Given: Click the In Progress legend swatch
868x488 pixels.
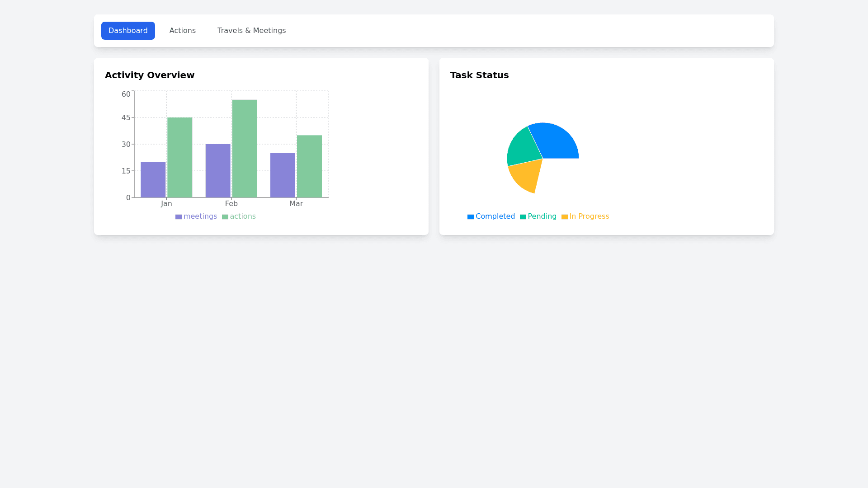Looking at the screenshot, I should click(x=565, y=217).
